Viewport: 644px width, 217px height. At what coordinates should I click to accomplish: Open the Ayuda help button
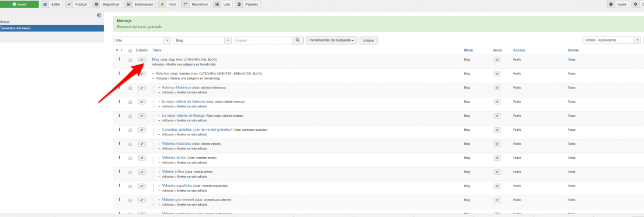[x=619, y=4]
